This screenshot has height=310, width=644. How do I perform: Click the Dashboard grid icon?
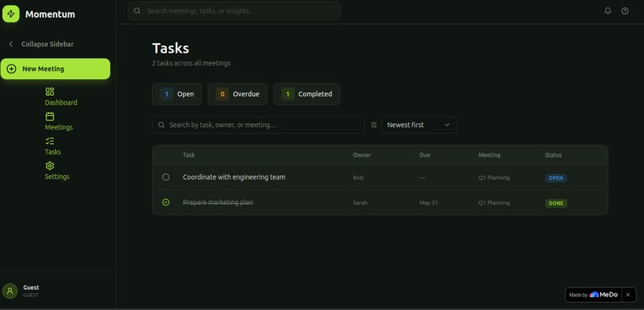coord(50,92)
